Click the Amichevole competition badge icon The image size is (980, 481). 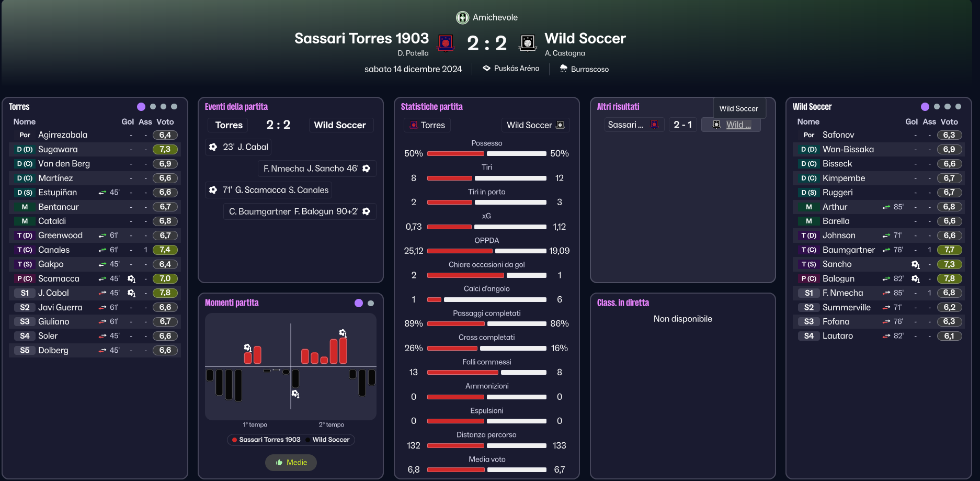[462, 18]
